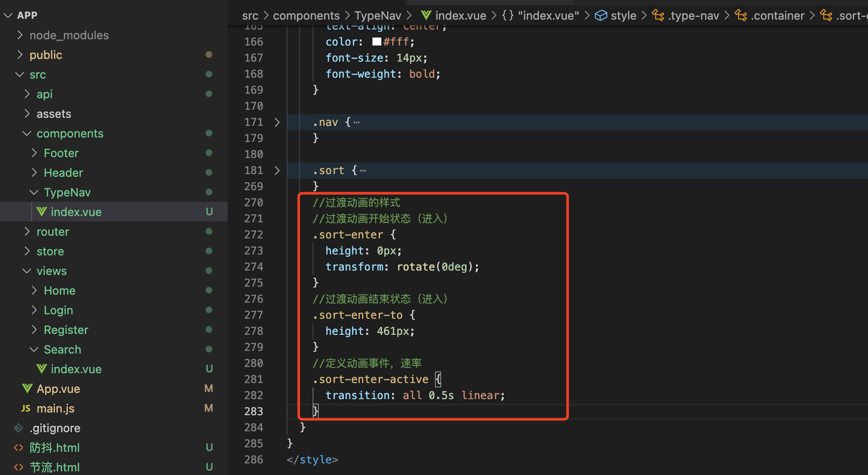
Task: Open the Footer component folder
Action: (x=114, y=153)
